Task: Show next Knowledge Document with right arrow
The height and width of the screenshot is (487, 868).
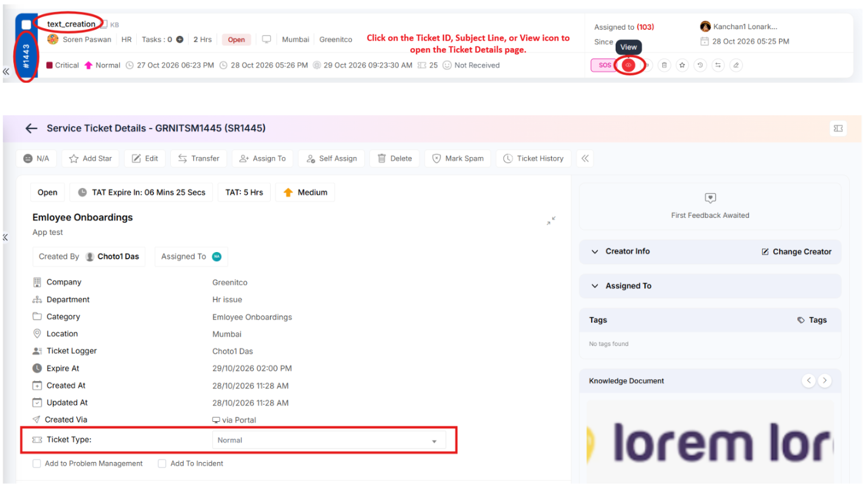Action: click(x=824, y=380)
